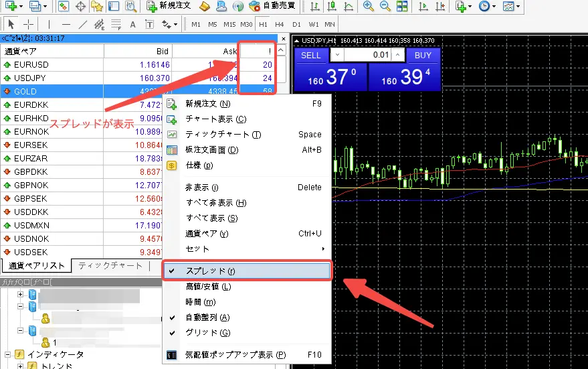
Task: Choose 新規注文 (N) from context menu
Action: 247,104
